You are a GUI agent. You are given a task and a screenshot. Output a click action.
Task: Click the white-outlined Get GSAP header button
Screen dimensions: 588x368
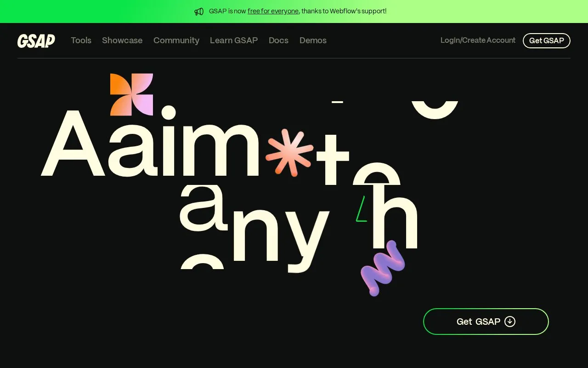pos(547,40)
